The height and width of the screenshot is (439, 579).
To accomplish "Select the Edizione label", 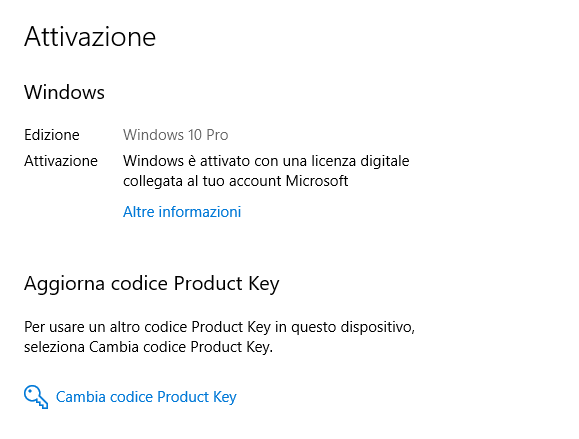I will (x=52, y=135).
